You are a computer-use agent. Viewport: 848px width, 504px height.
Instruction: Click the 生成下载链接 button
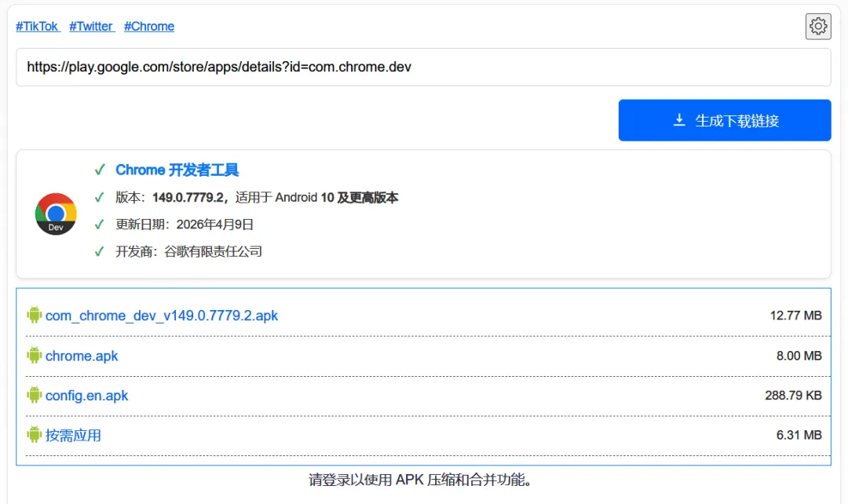(725, 120)
